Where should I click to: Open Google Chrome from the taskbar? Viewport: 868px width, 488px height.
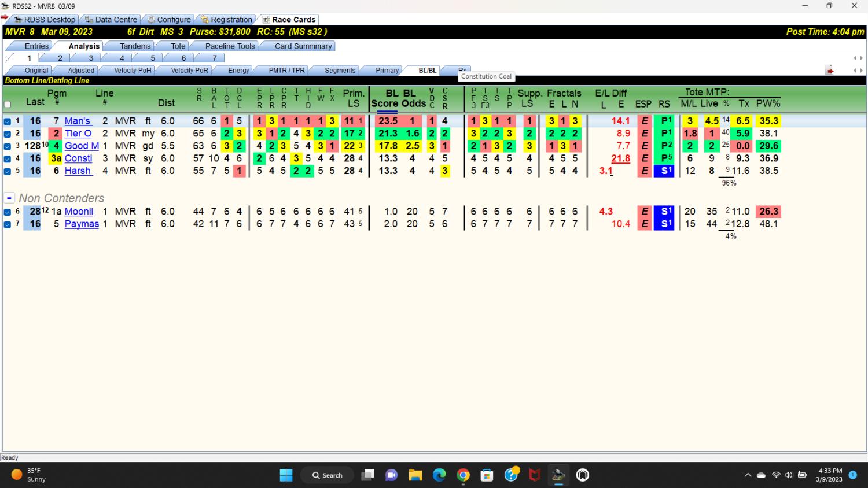coord(463,475)
